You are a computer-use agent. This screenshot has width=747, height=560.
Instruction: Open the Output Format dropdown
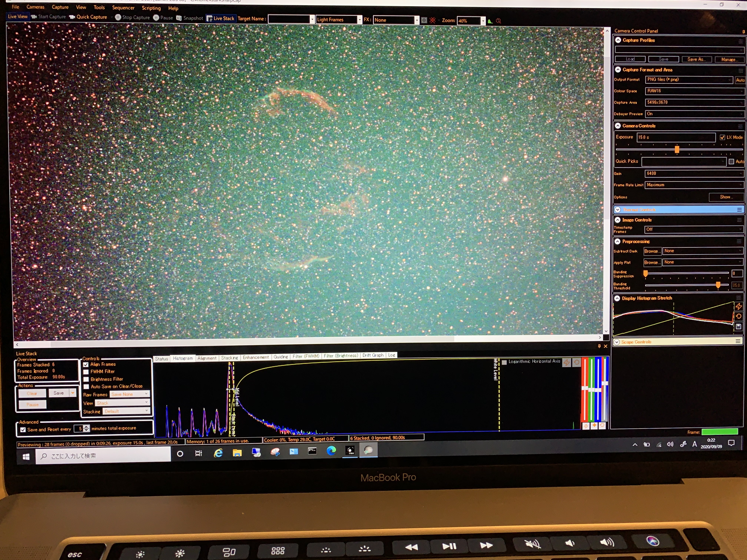click(x=689, y=80)
